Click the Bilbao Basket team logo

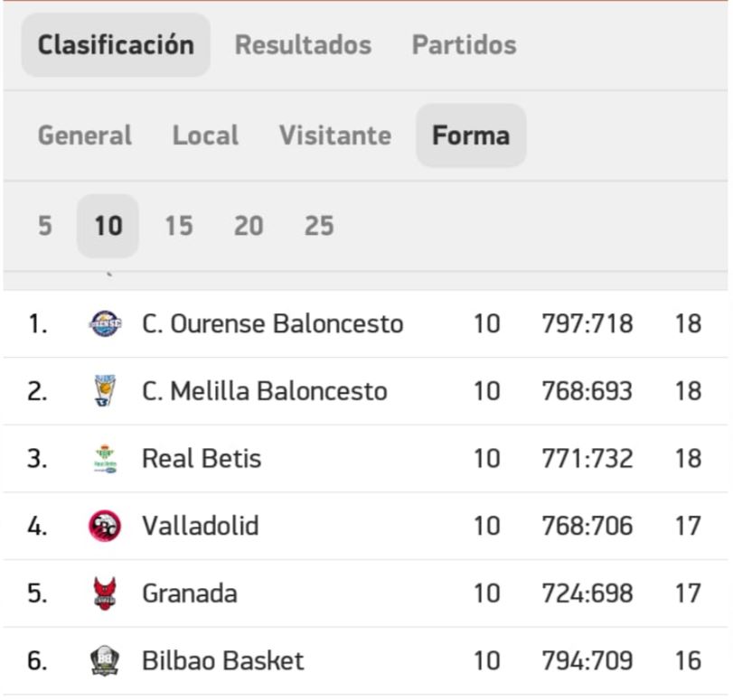[105, 661]
